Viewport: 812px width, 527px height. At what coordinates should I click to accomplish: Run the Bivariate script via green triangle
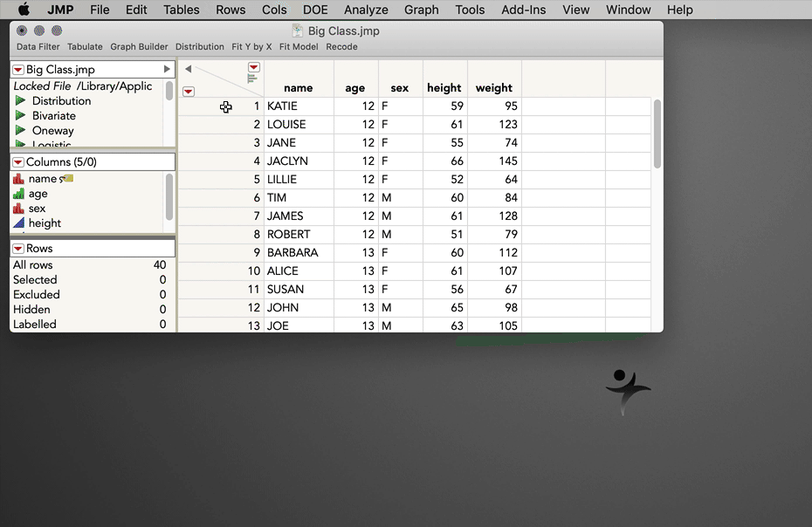click(20, 115)
